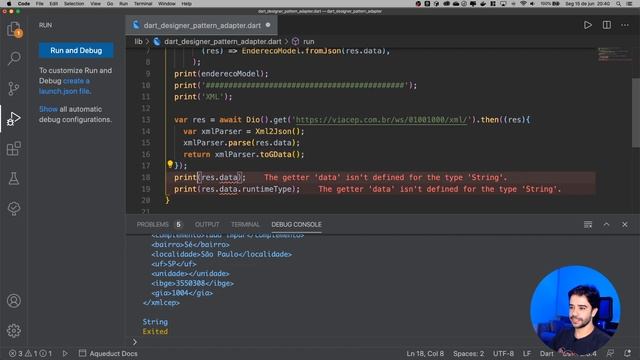Click the 'Exited' line in debug console

(155, 331)
